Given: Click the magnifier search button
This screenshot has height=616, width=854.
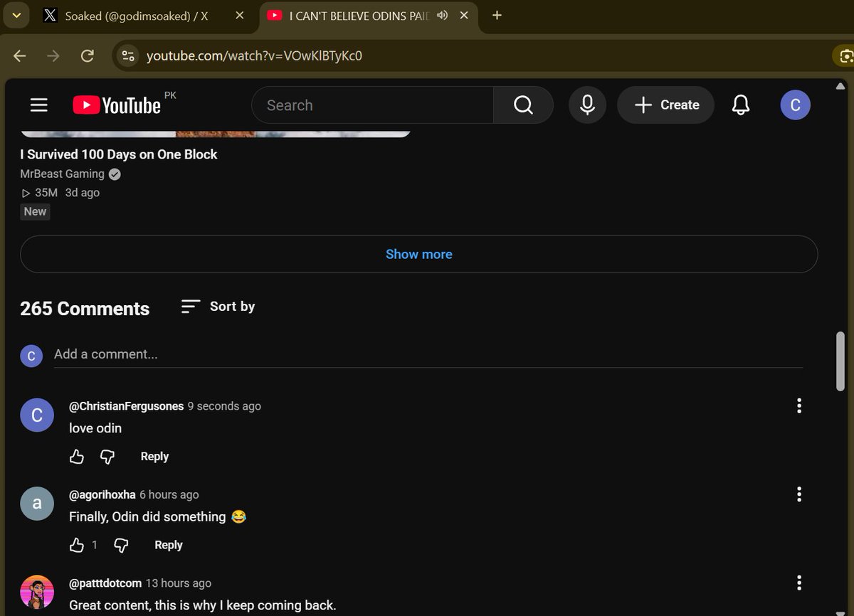Looking at the screenshot, I should point(523,105).
